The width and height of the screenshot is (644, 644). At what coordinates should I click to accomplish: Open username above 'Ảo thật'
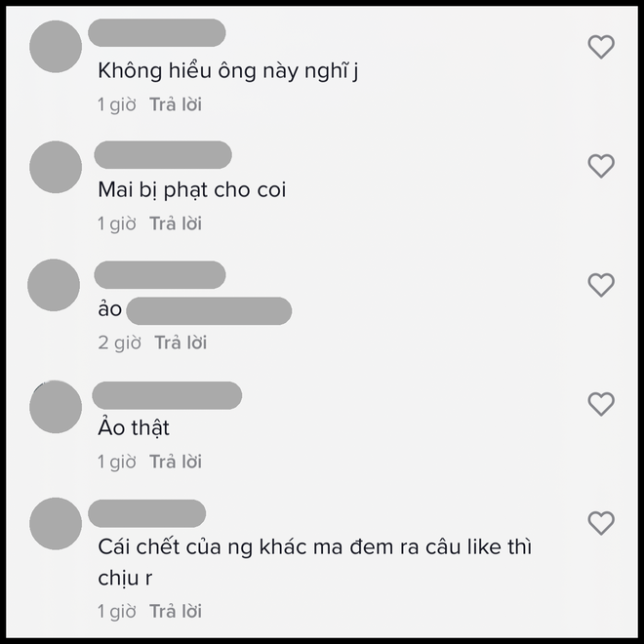point(167,395)
